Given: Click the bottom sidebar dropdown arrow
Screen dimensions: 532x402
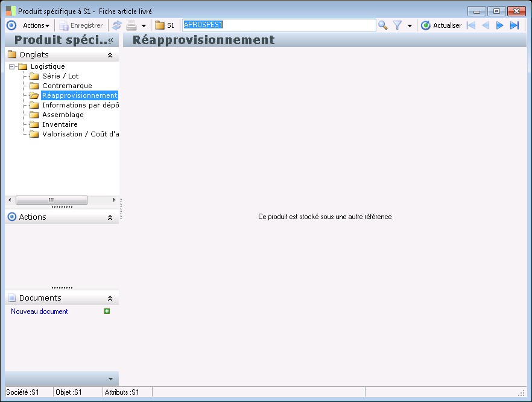Looking at the screenshot, I should (110, 379).
